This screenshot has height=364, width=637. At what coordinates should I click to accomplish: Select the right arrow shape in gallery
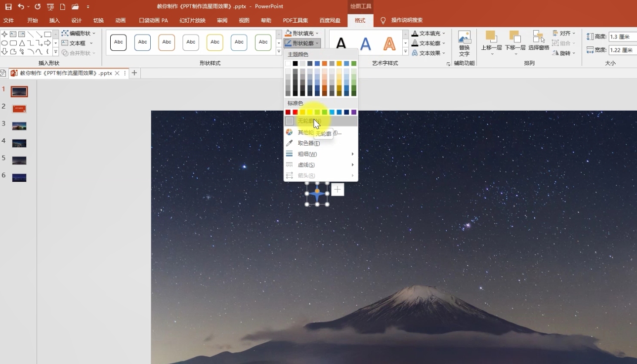(47, 43)
